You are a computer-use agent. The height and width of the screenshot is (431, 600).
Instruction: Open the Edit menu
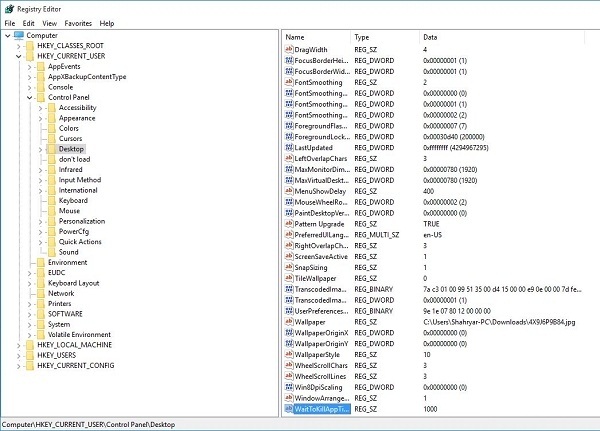pos(29,22)
